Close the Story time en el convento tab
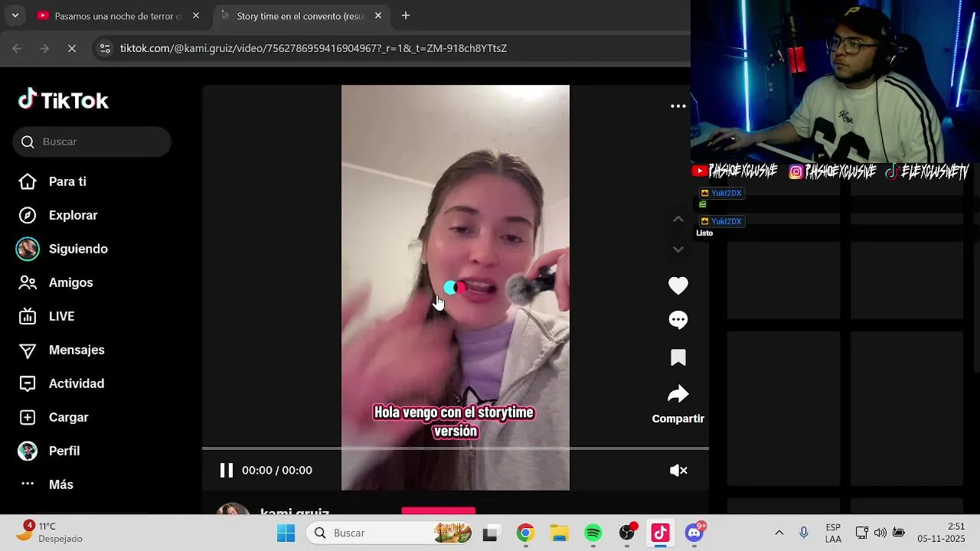 [378, 15]
